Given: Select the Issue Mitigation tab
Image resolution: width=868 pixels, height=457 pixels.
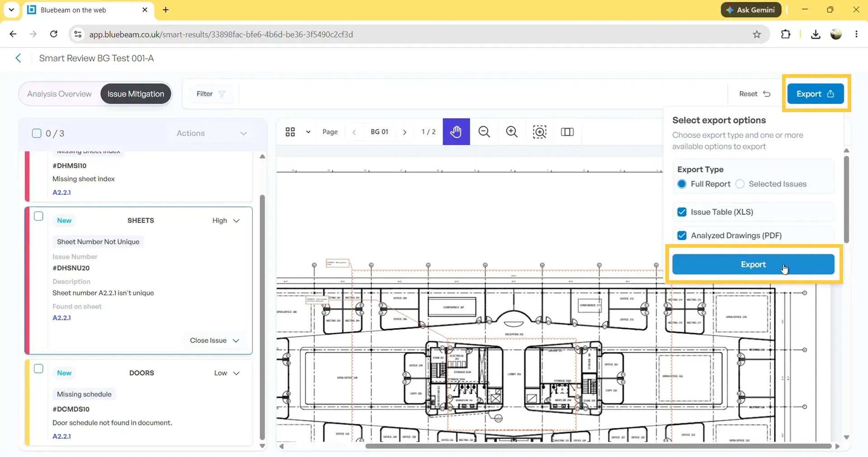Looking at the screenshot, I should pyautogui.click(x=136, y=94).
